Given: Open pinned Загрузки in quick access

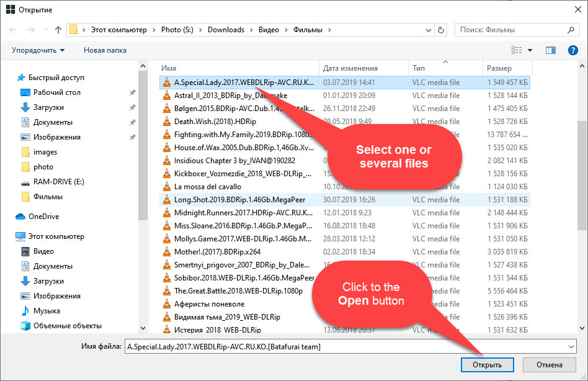Looking at the screenshot, I should click(48, 107).
